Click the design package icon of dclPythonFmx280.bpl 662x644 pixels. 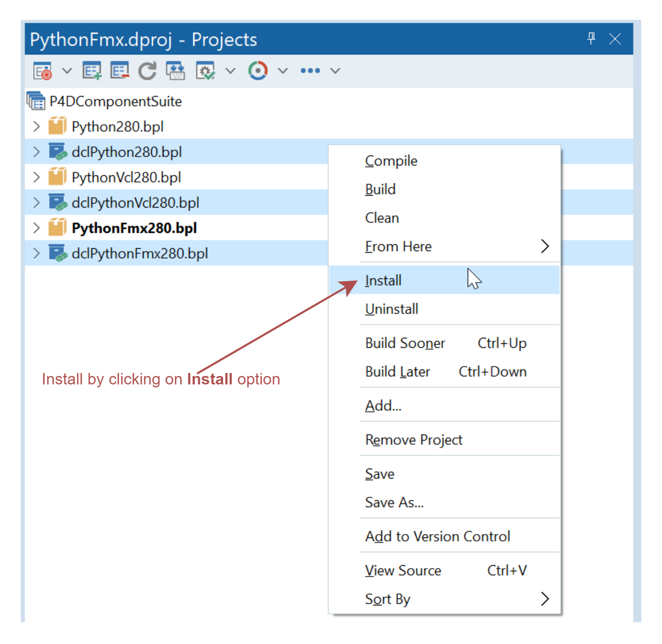tap(57, 253)
